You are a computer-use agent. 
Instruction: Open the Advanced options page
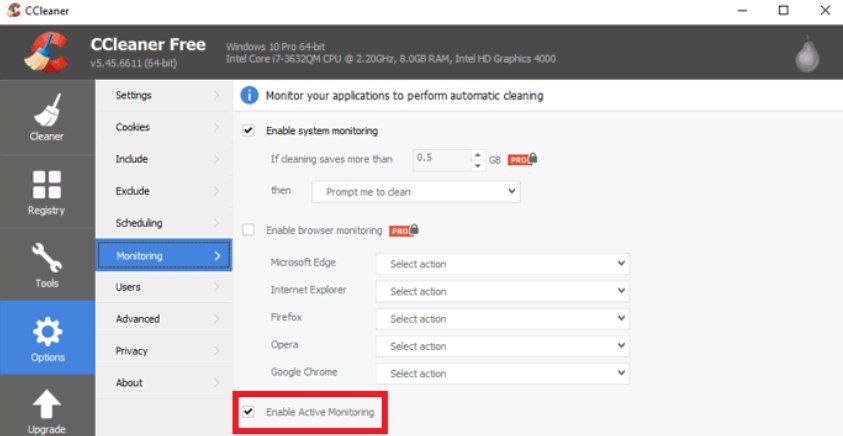164,319
